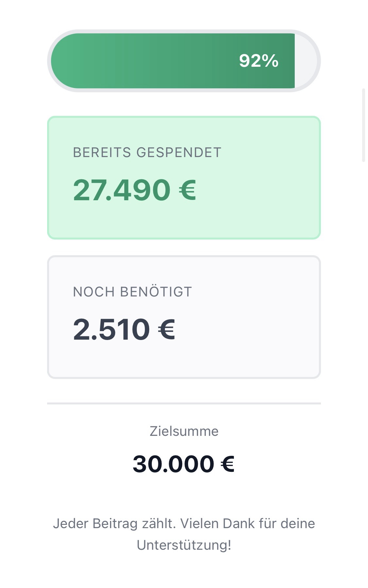368x588 pixels.
Task: Click the green euro sign after 27.490
Action: click(187, 190)
